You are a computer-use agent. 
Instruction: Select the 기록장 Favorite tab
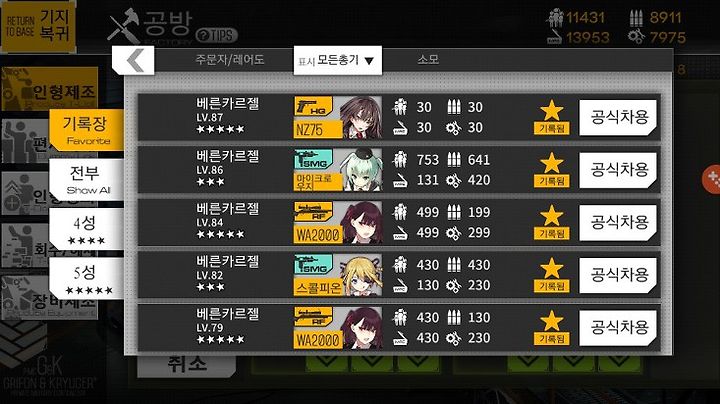point(86,130)
